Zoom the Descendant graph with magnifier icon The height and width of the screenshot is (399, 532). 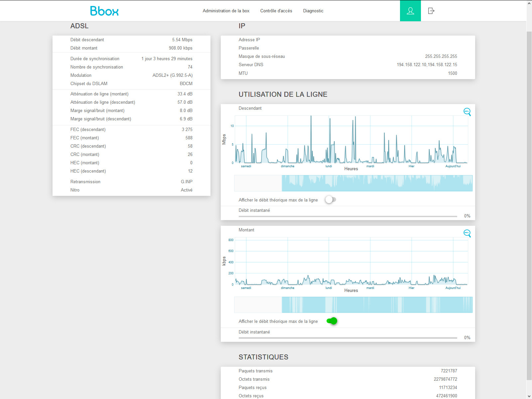[467, 112]
